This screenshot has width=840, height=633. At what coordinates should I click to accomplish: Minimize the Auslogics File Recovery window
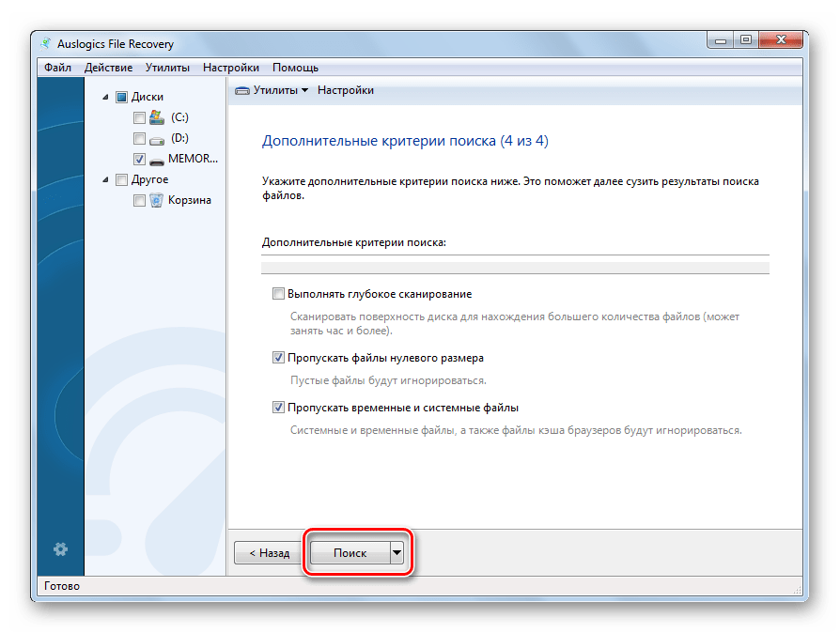pos(721,40)
